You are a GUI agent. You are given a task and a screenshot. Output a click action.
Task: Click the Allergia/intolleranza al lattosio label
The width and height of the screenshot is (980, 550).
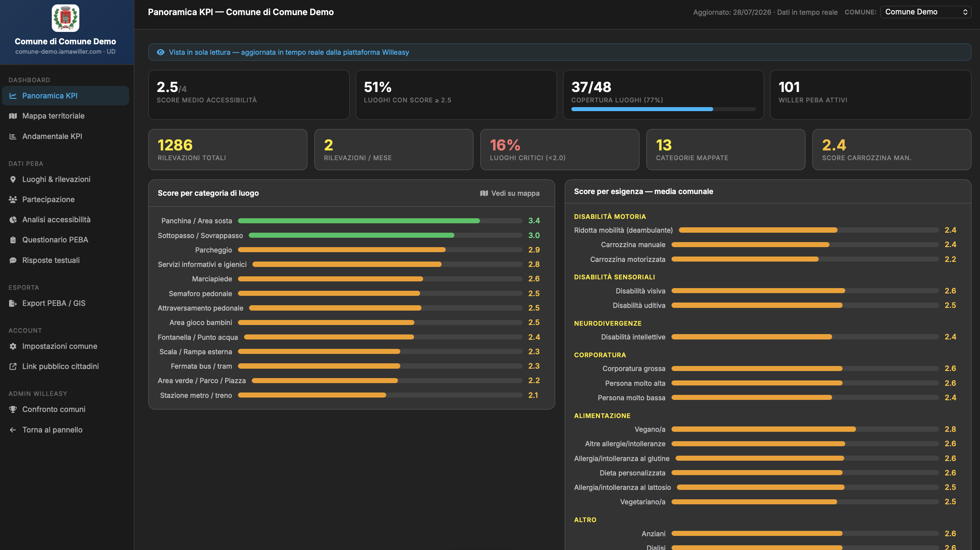[x=622, y=487]
